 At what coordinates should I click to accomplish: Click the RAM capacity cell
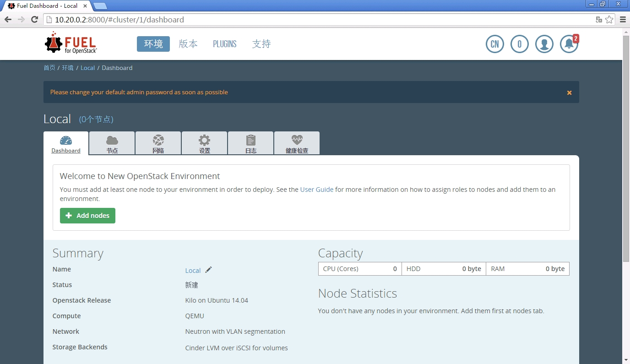[x=527, y=269]
